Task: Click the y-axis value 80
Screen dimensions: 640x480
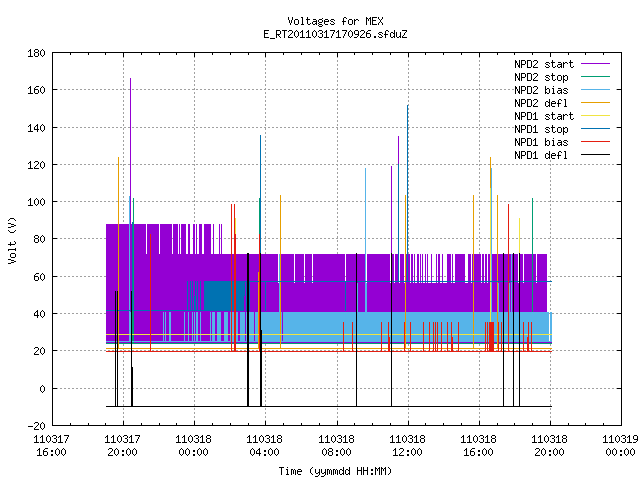Action: [x=39, y=239]
